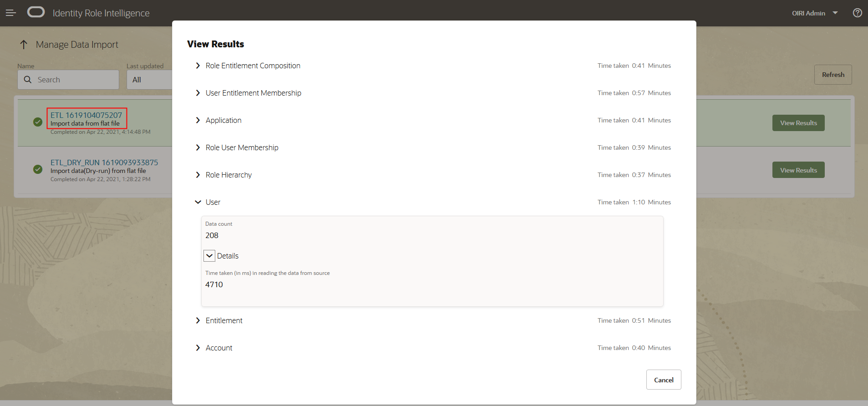
Task: Expand the Entitlement section
Action: tap(198, 320)
